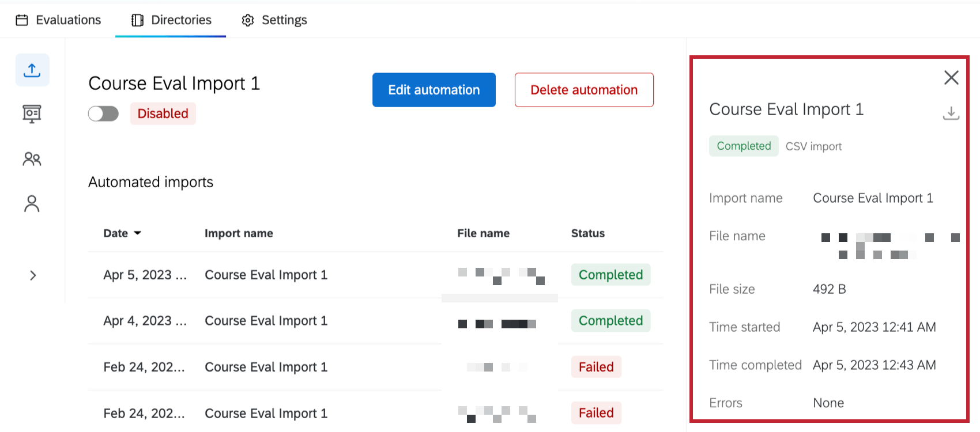Click the Delete automation button
The width and height of the screenshot is (980, 432).
point(583,90)
